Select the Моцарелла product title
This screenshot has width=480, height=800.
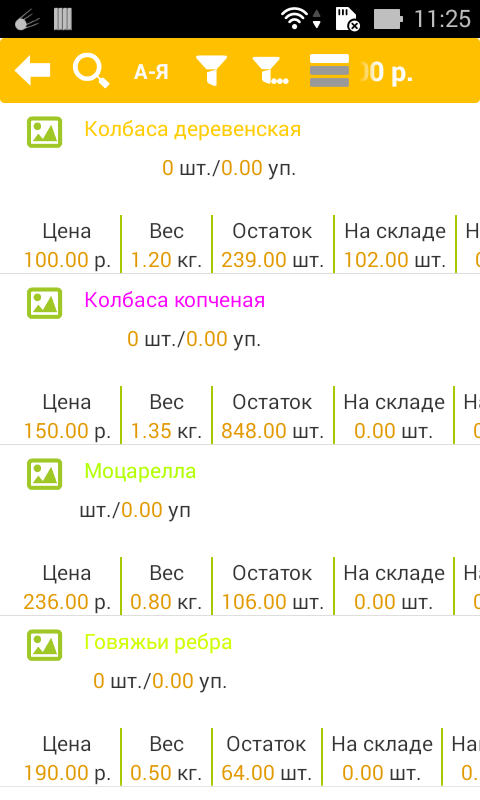click(x=140, y=471)
